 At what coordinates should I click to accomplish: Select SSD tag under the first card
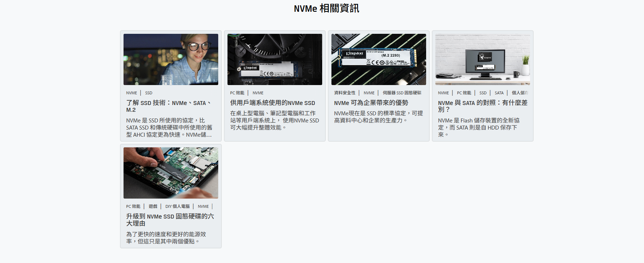tap(148, 93)
